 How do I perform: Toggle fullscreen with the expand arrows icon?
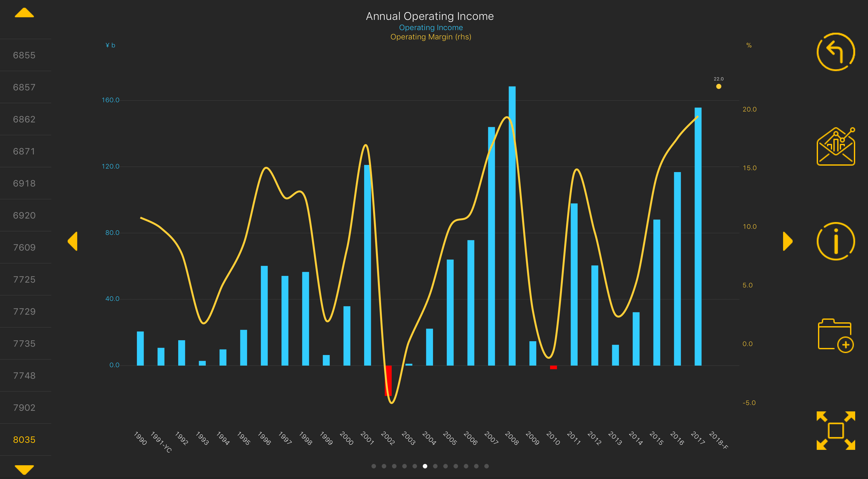(835, 431)
